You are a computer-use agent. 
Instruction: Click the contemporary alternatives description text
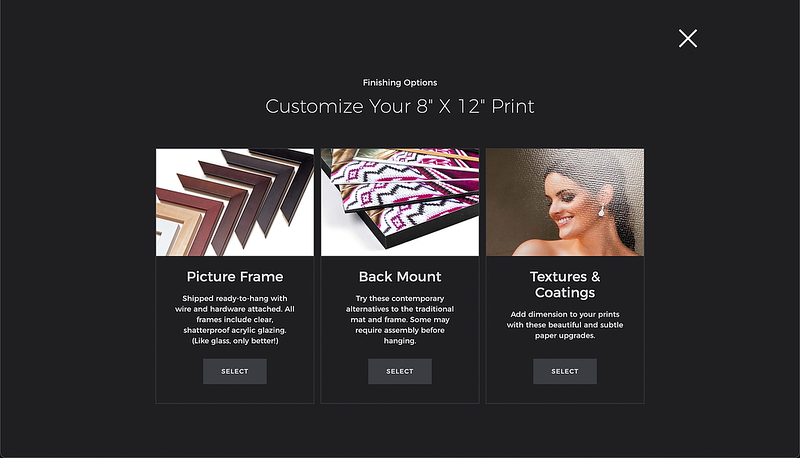click(x=399, y=319)
